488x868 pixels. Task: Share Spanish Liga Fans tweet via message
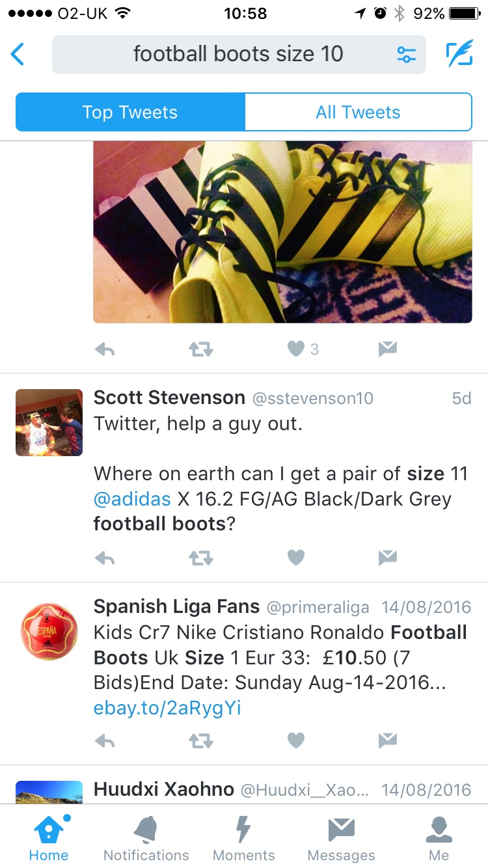pos(388,740)
